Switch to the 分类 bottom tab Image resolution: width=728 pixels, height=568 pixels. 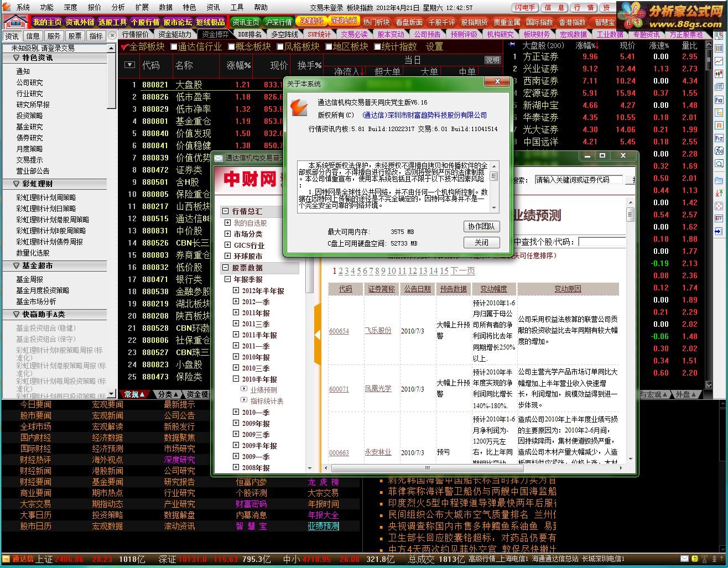[168, 394]
